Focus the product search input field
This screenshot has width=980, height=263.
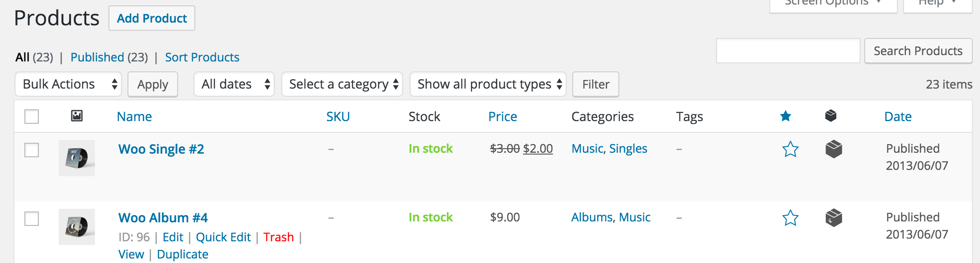[x=788, y=51]
